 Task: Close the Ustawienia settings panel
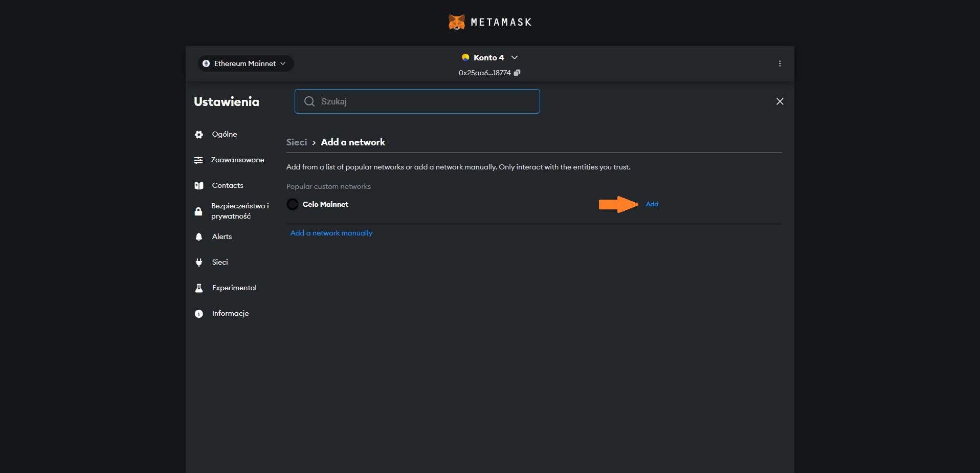779,101
